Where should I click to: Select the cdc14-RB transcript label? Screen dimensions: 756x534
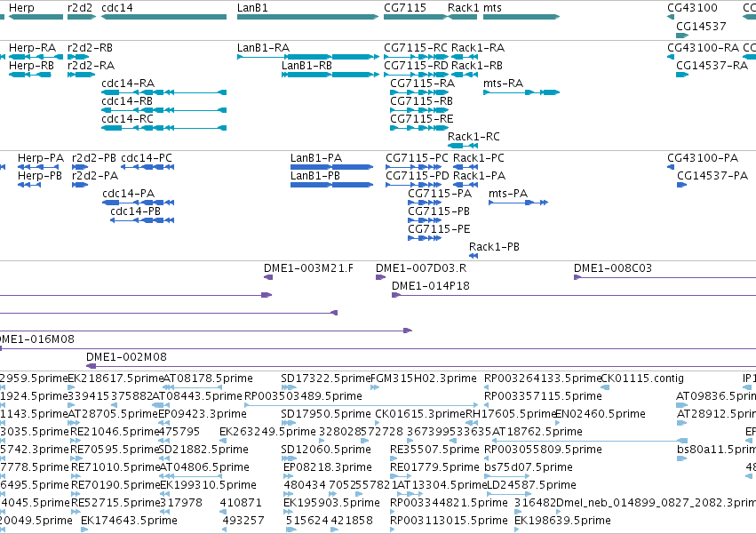(127, 101)
